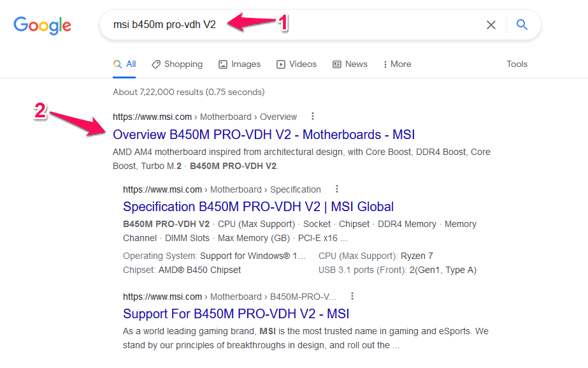588x368 pixels.
Task: Select the All results tab
Action: tap(125, 64)
